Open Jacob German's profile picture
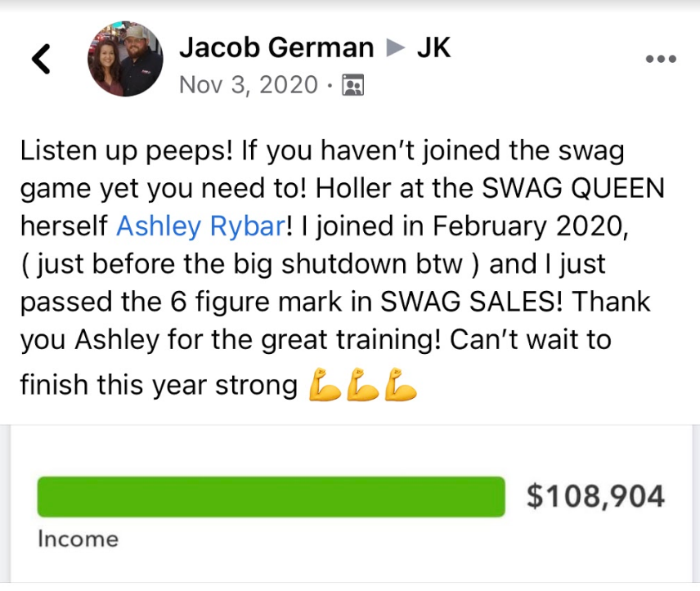 point(124,59)
